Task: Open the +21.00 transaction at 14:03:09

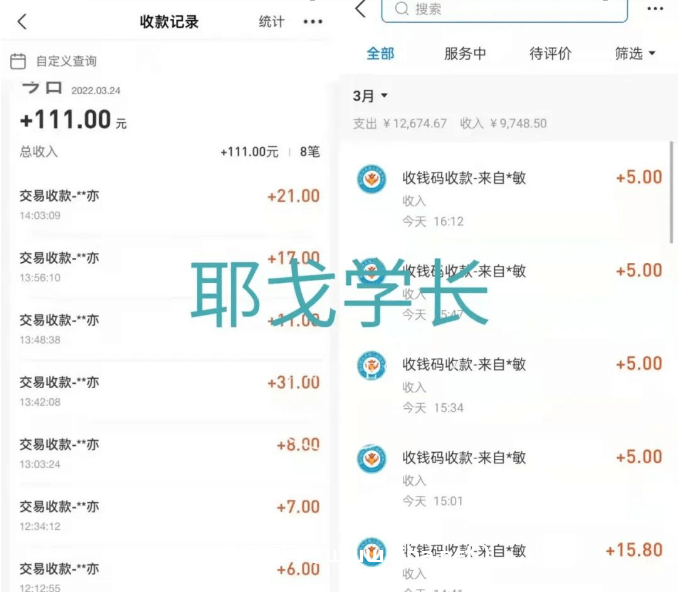Action: tap(170, 204)
